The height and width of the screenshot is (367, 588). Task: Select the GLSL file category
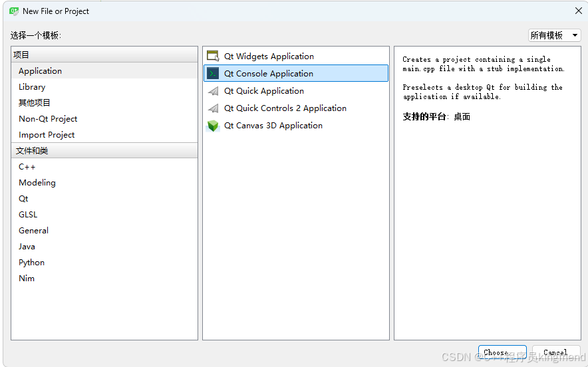click(x=28, y=215)
